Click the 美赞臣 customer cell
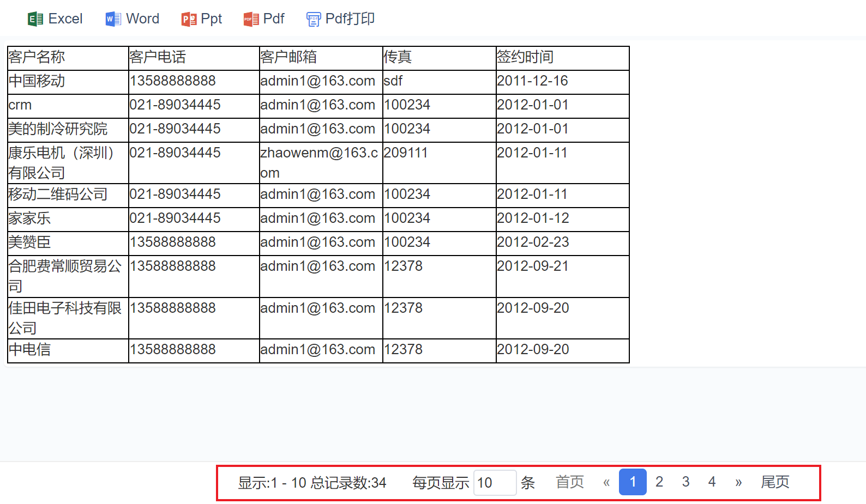Screen dimensions: 866x504 (x=68, y=244)
